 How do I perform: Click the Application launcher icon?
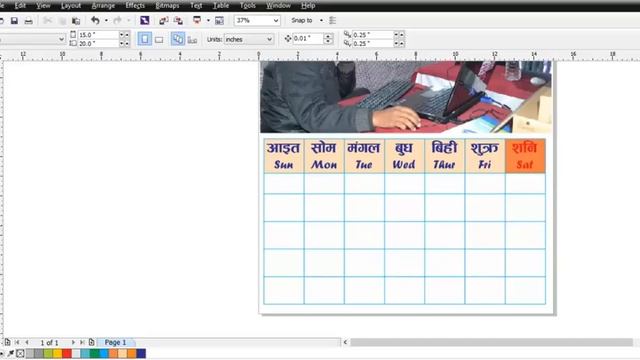coord(197,20)
